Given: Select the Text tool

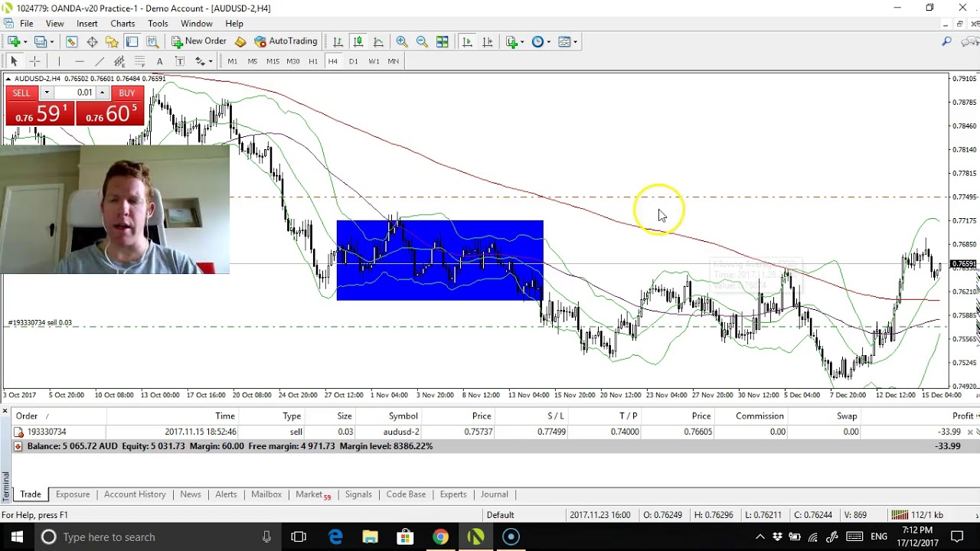Looking at the screenshot, I should (159, 61).
